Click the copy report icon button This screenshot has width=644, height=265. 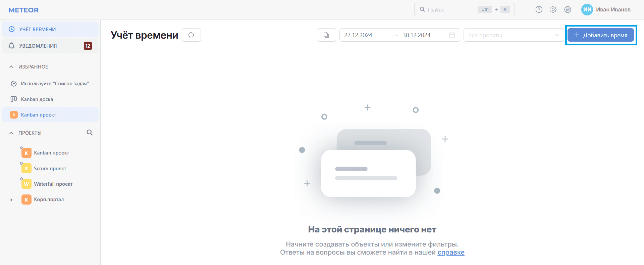(326, 35)
